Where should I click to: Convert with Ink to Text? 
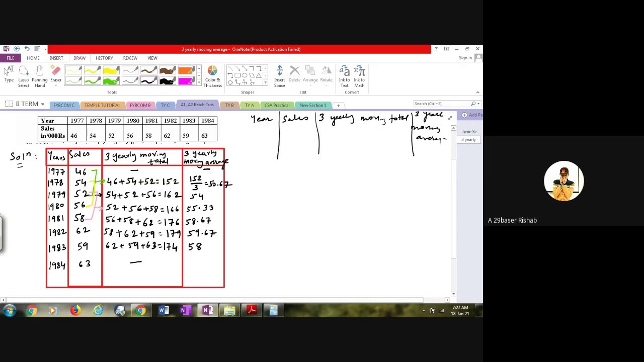(344, 77)
